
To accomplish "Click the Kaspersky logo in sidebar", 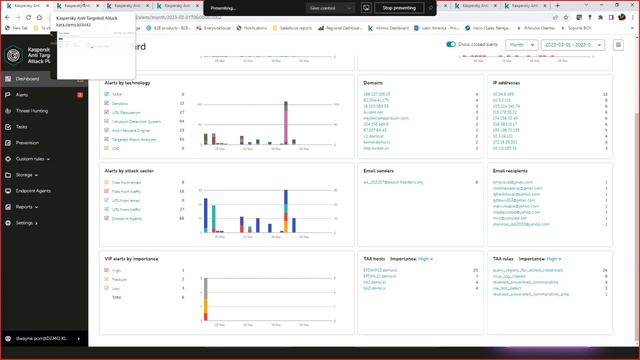I will pyautogui.click(x=13, y=55).
